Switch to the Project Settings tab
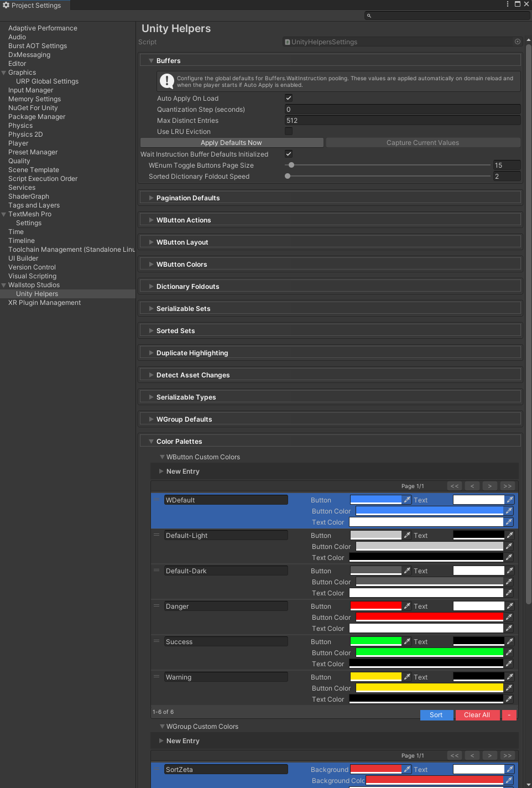The width and height of the screenshot is (532, 788). (x=34, y=5)
